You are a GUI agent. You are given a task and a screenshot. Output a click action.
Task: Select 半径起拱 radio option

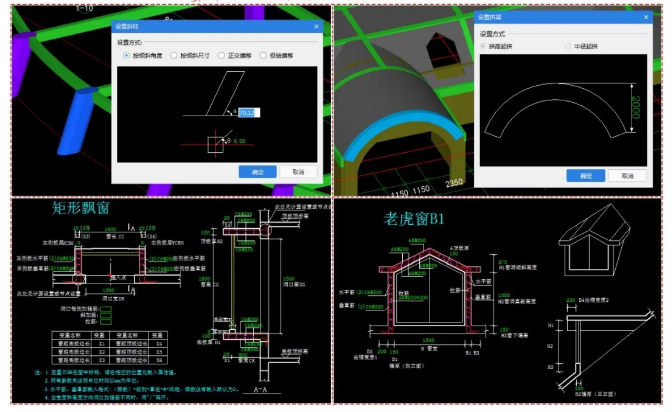[x=568, y=46]
